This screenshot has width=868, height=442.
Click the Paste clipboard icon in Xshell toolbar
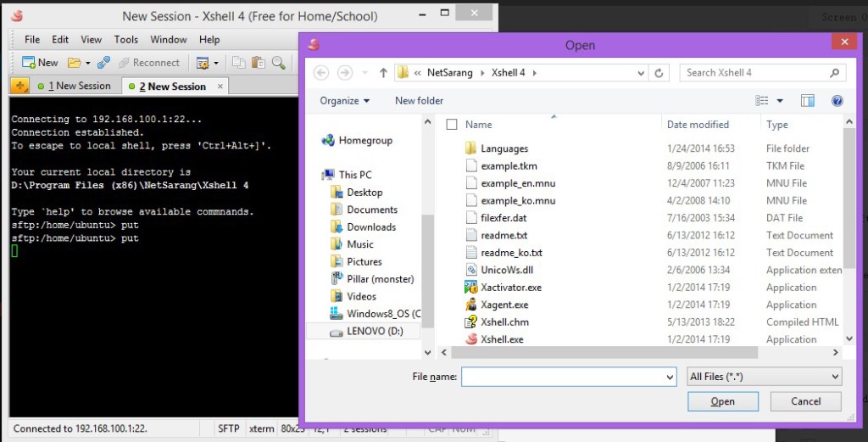click(x=259, y=63)
